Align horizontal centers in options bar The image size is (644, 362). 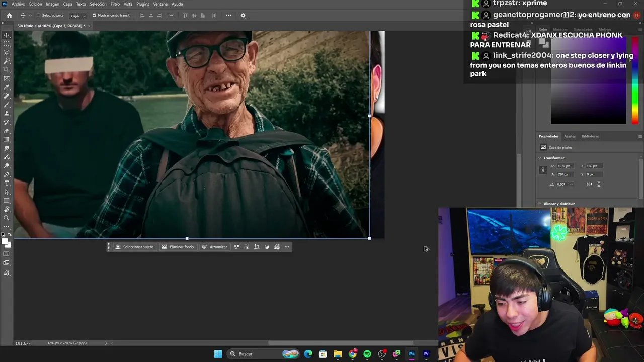tap(151, 15)
